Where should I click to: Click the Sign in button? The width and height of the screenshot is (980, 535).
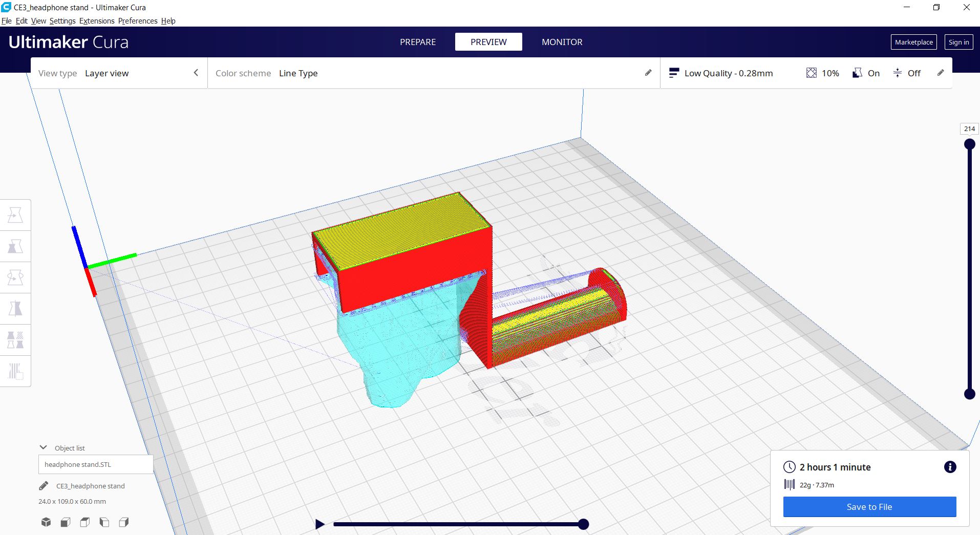click(958, 42)
